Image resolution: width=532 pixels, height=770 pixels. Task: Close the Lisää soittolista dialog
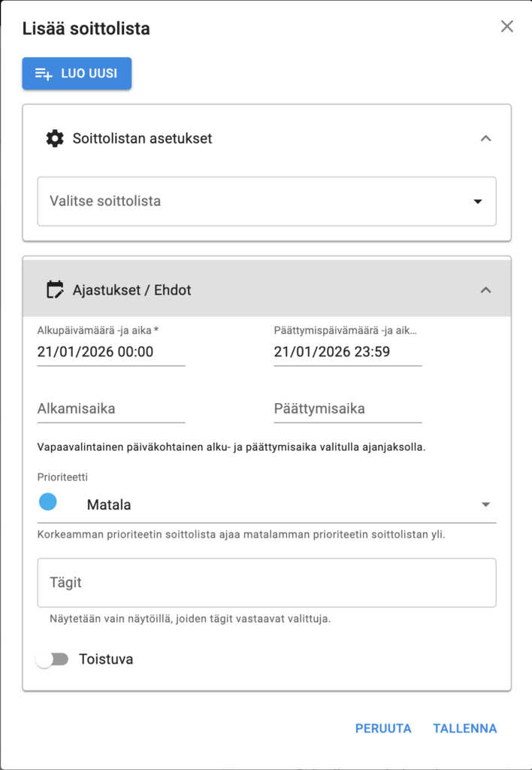[507, 27]
